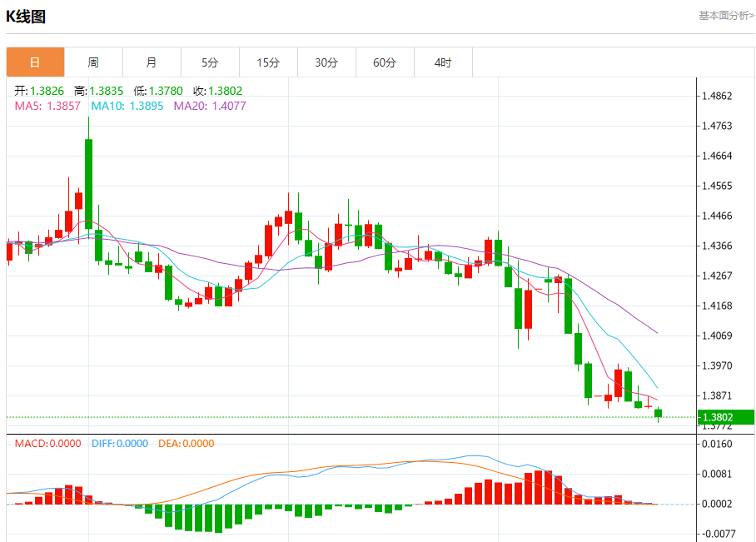The width and height of the screenshot is (756, 542).
Task: Click the 1.3970 price axis label
Action: pyautogui.click(x=717, y=365)
